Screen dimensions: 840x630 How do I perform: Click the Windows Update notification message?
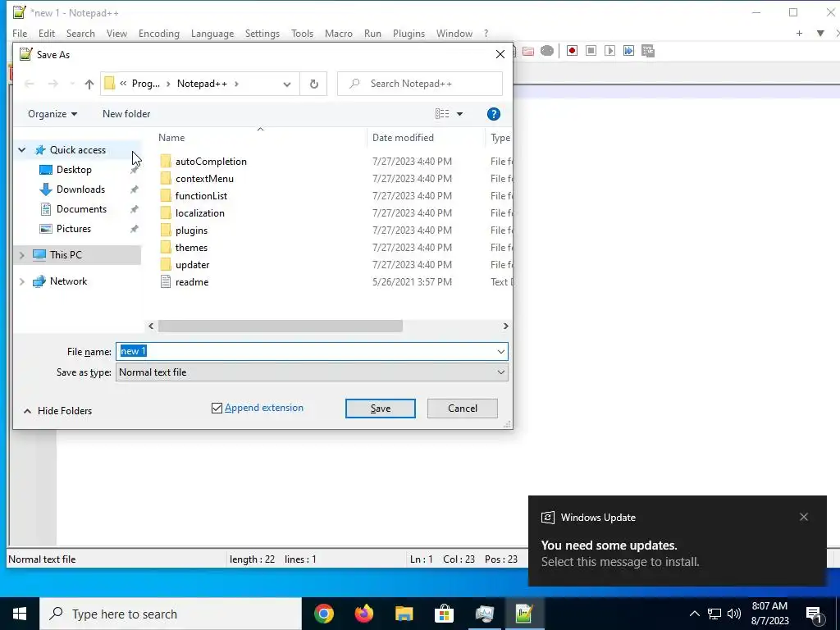pyautogui.click(x=677, y=541)
